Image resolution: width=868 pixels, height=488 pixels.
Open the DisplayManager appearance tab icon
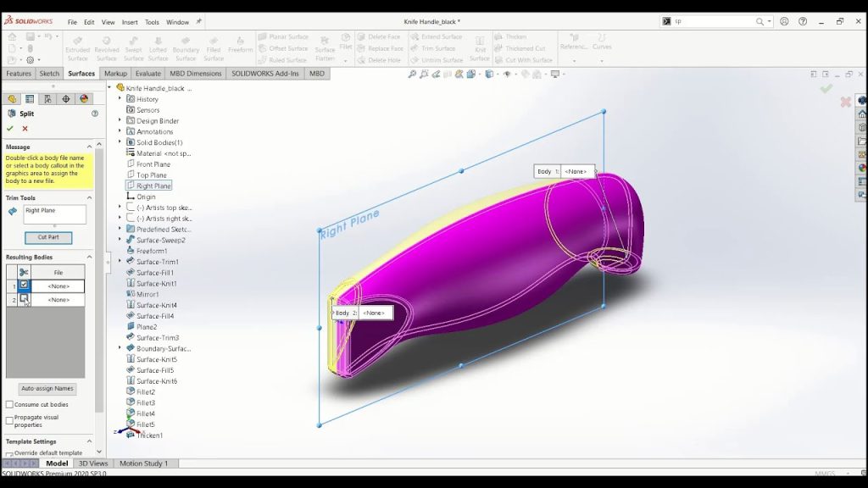(84, 99)
